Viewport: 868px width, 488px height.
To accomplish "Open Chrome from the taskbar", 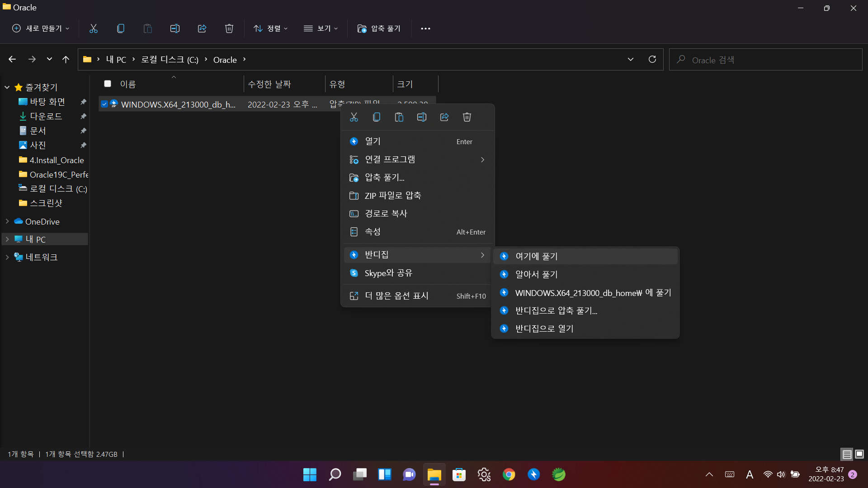I will (x=509, y=474).
